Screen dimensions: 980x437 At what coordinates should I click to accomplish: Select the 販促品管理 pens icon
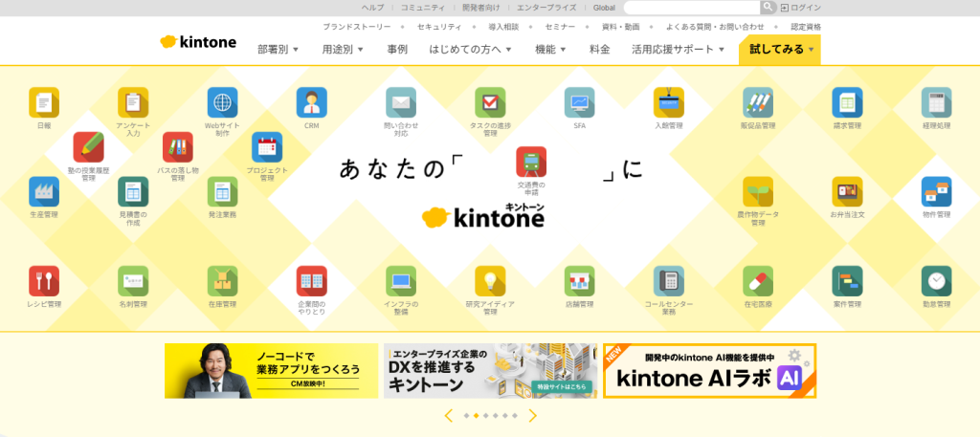(758, 102)
